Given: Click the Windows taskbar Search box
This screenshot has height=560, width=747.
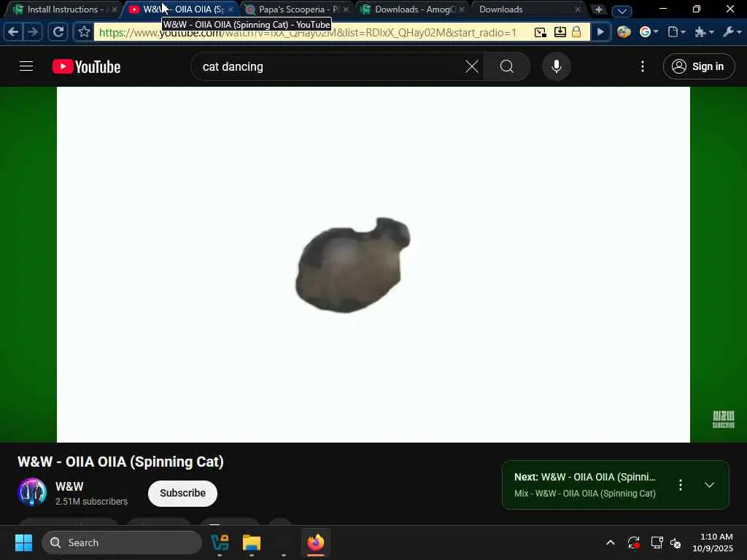Looking at the screenshot, I should coord(122,542).
